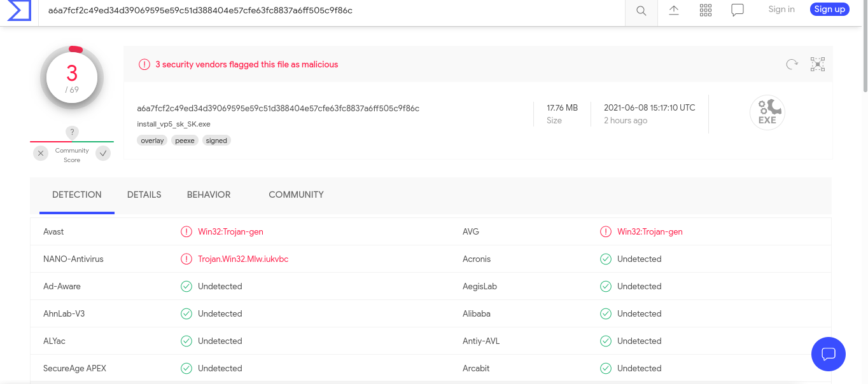Select the COMMUNITY tab

tap(296, 195)
